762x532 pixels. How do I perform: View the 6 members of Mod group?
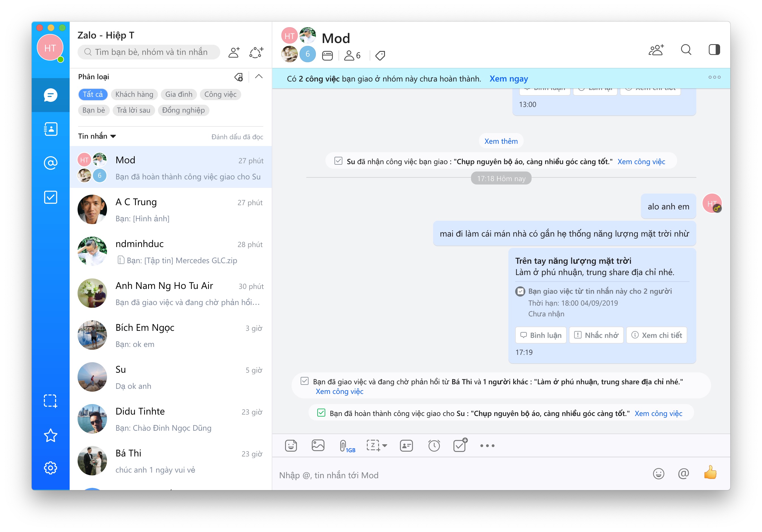[352, 55]
